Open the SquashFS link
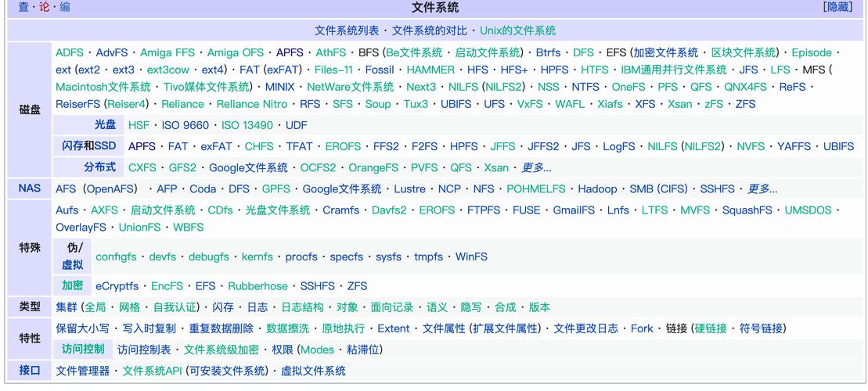 pos(747,210)
